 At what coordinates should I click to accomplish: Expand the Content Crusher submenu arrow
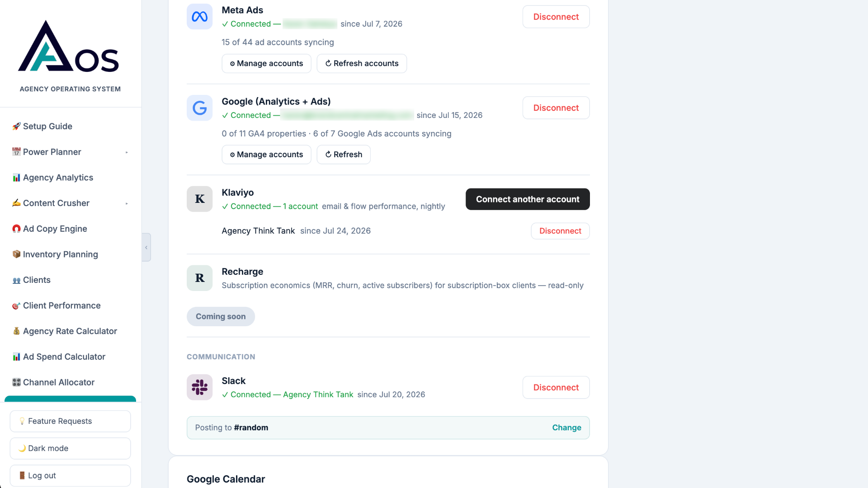point(127,203)
